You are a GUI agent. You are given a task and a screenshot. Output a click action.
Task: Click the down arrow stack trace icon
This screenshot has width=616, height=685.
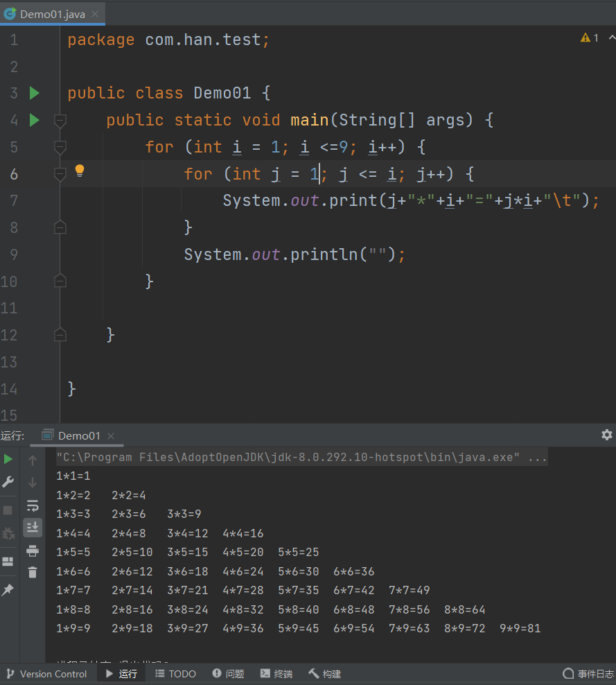coord(33,483)
